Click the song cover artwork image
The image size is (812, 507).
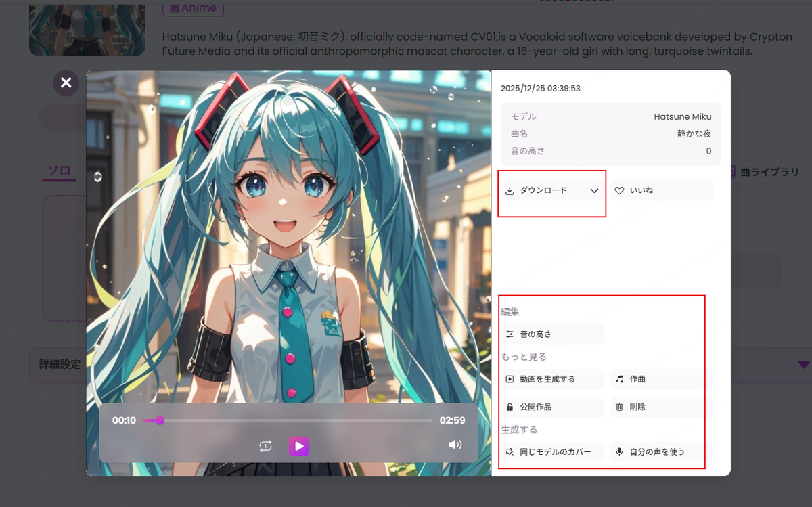[x=288, y=273]
